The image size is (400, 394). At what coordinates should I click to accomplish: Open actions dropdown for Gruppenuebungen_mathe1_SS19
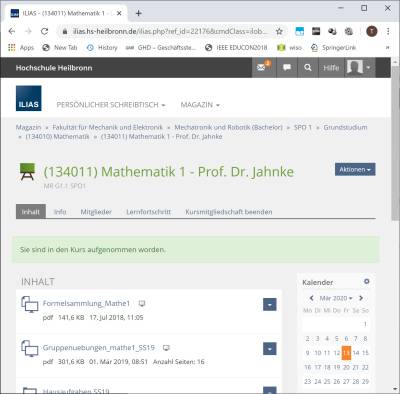(270, 349)
